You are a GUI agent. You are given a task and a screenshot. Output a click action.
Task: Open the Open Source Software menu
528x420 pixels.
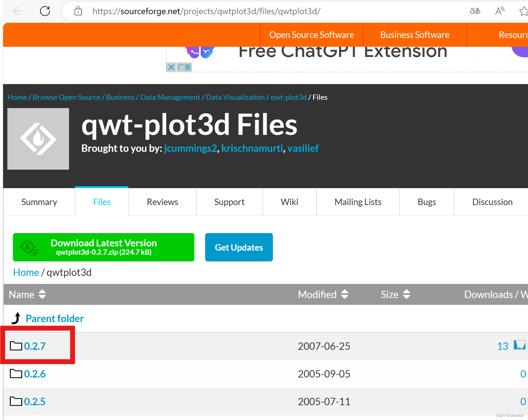pyautogui.click(x=311, y=35)
